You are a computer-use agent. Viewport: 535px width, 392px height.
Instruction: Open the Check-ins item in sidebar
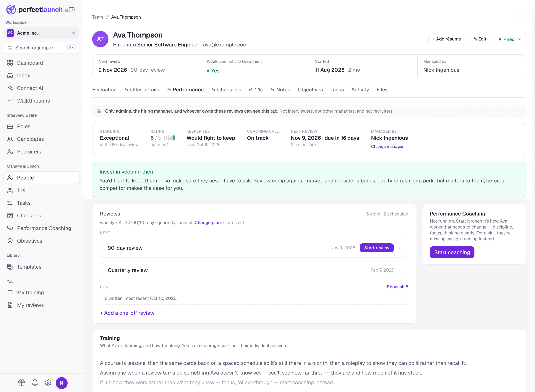point(41,216)
